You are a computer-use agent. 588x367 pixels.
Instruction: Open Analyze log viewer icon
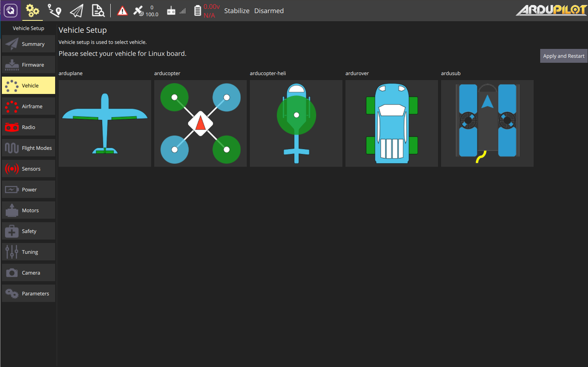(98, 10)
